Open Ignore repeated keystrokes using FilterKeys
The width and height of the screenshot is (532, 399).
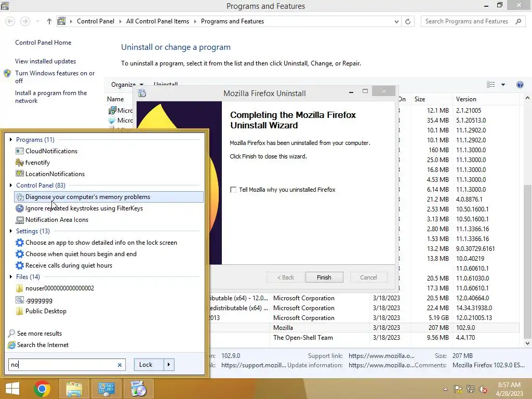(x=109, y=208)
